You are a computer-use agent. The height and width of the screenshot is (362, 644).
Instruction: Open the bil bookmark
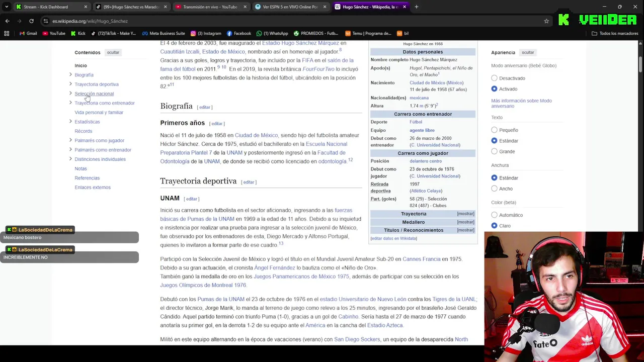[x=403, y=34]
